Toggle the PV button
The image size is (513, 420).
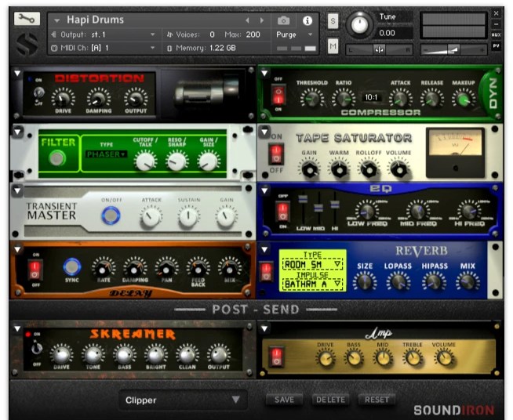click(x=496, y=45)
